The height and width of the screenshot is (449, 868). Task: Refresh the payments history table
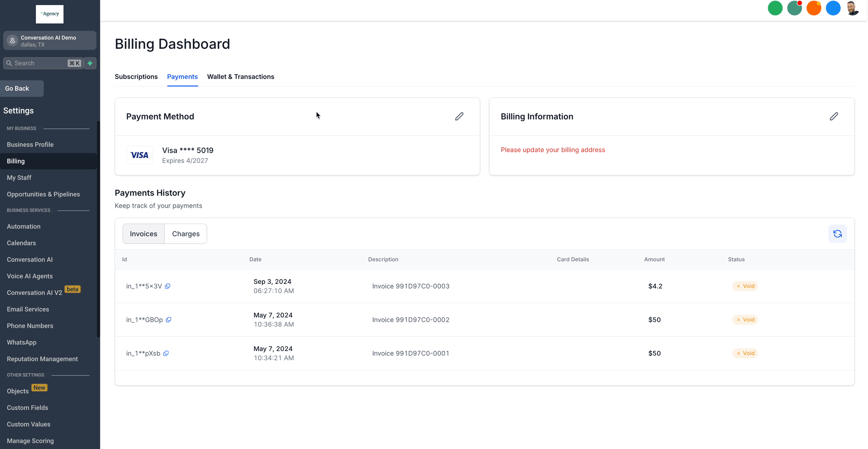(837, 234)
